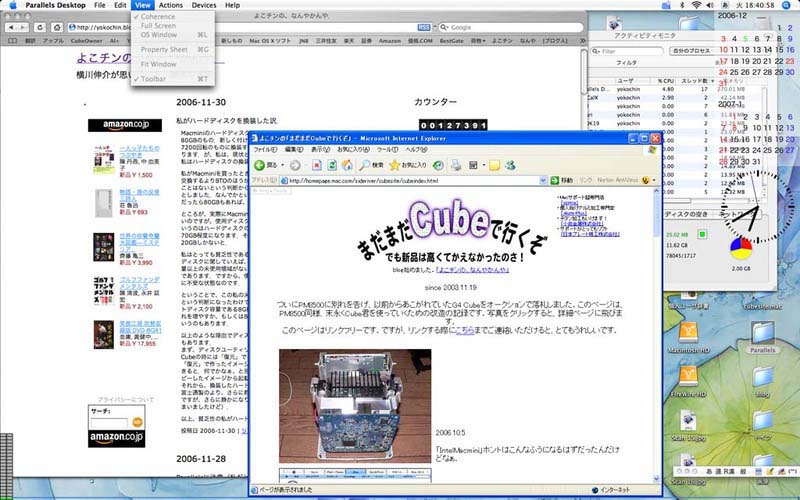The image size is (800, 500).
Task: Click Safari's back arrow button
Action: pos(12,27)
